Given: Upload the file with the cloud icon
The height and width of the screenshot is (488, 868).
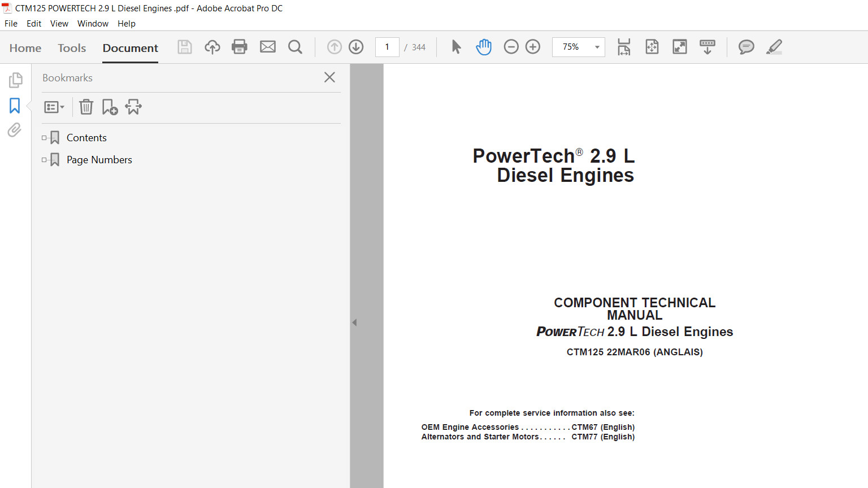Looking at the screenshot, I should [212, 47].
